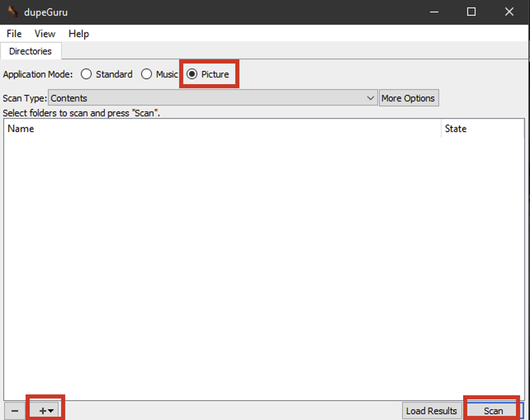Screen dimensions: 530x420
Task: Open the add folder plus dropdown
Action: pyautogui.click(x=46, y=411)
